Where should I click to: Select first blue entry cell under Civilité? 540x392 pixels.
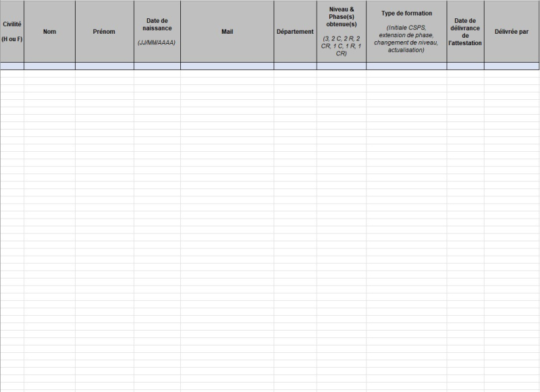click(12, 66)
